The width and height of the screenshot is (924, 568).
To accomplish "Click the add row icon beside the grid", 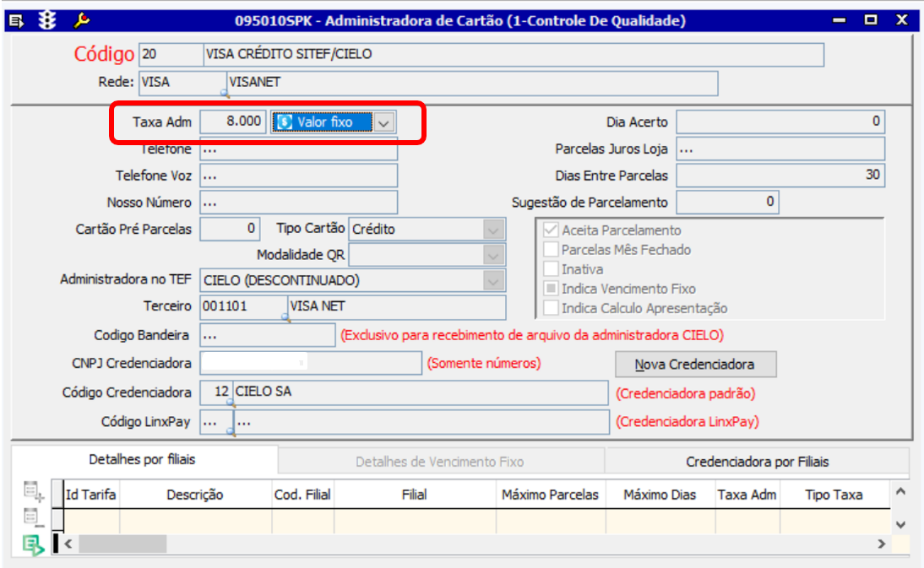I will pos(34,490).
